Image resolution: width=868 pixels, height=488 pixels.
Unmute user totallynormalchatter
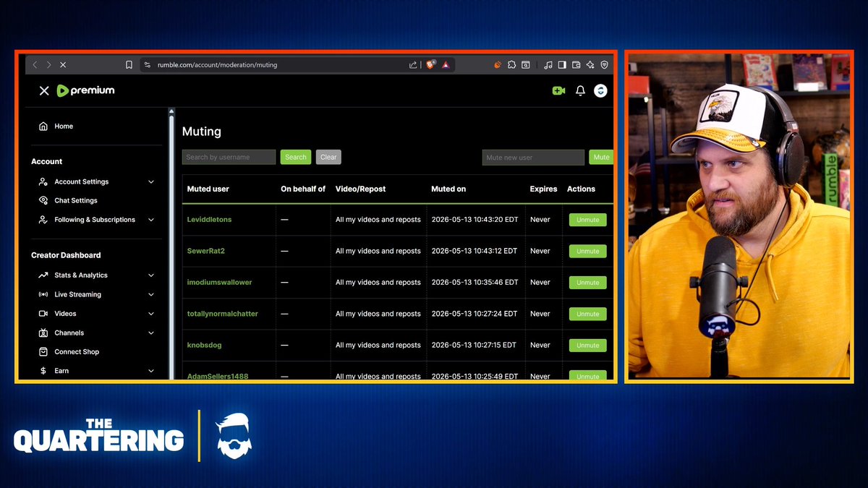(587, 314)
